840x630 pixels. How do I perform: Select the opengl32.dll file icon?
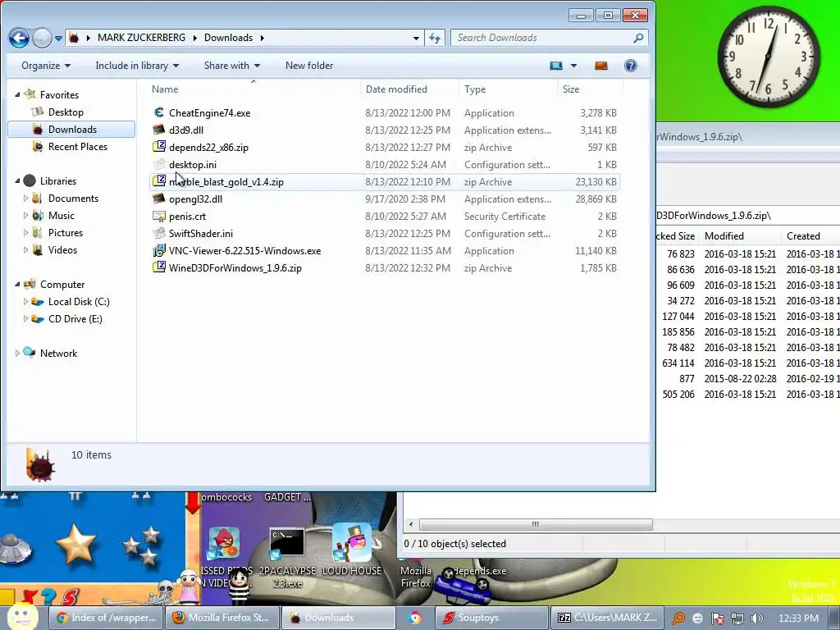[x=158, y=199]
